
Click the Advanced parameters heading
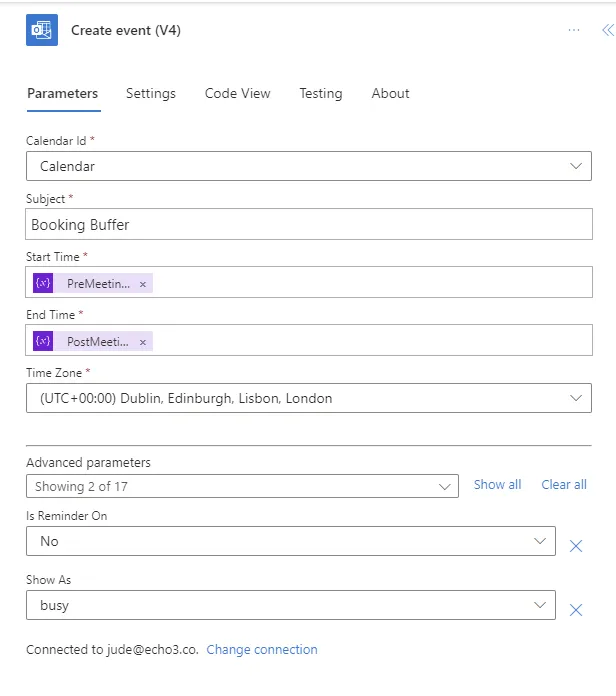(x=88, y=463)
